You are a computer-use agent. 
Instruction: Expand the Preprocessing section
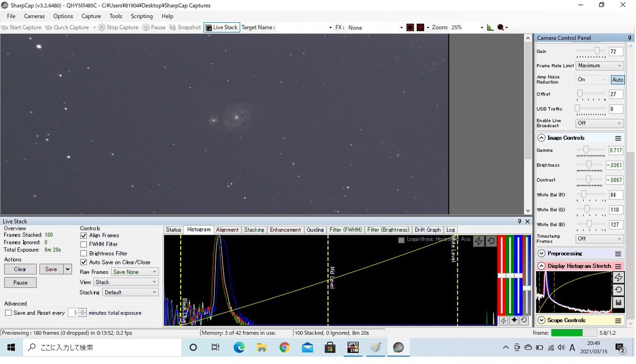point(542,254)
